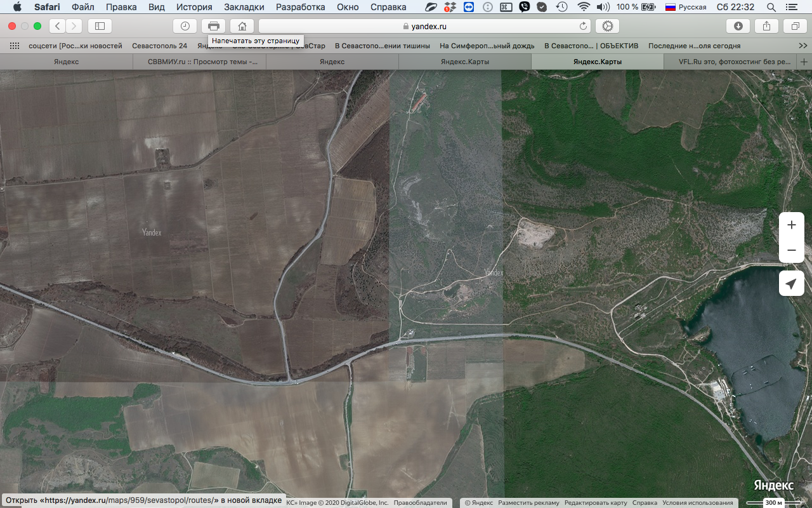The width and height of the screenshot is (812, 508).
Task: Expand hidden bookmarks with the chevron
Action: coord(803,46)
